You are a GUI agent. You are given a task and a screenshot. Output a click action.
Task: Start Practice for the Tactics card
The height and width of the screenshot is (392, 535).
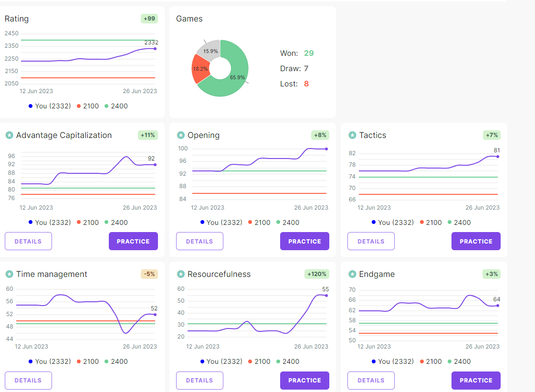[476, 241]
